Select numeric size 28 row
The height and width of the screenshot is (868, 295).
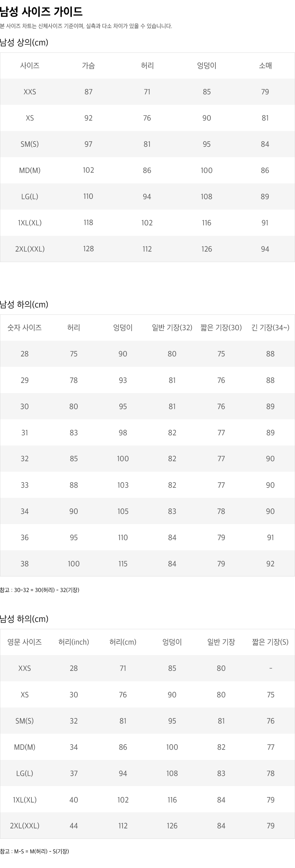(147, 354)
